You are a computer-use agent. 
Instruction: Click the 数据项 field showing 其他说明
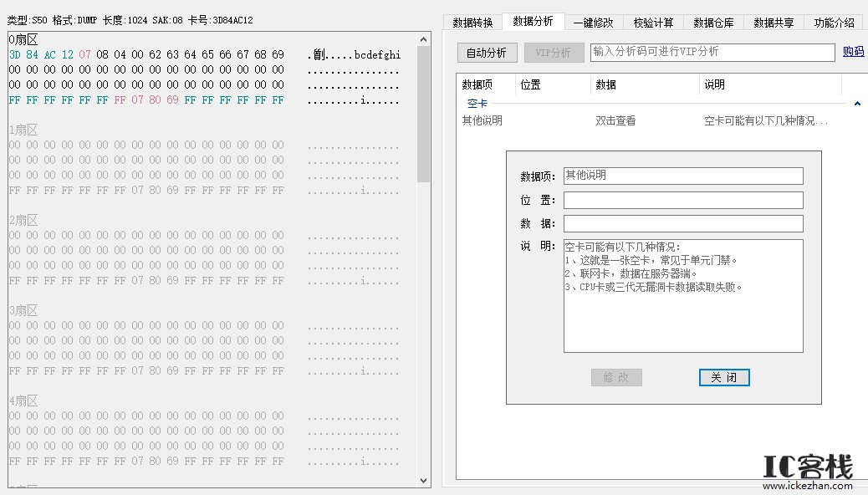tap(682, 176)
